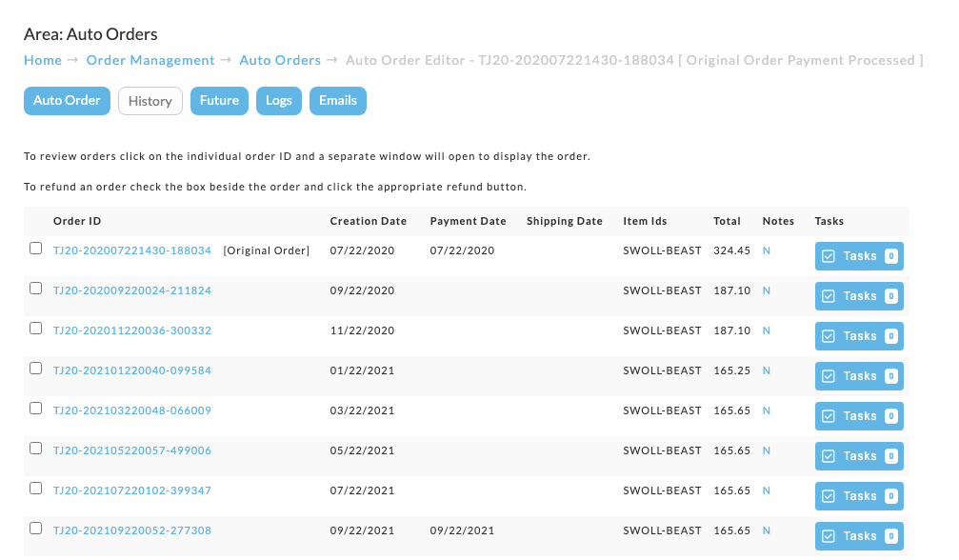Click Tasks button for the 01/22/2021 order
Screen dimensions: 959x560
click(x=859, y=376)
